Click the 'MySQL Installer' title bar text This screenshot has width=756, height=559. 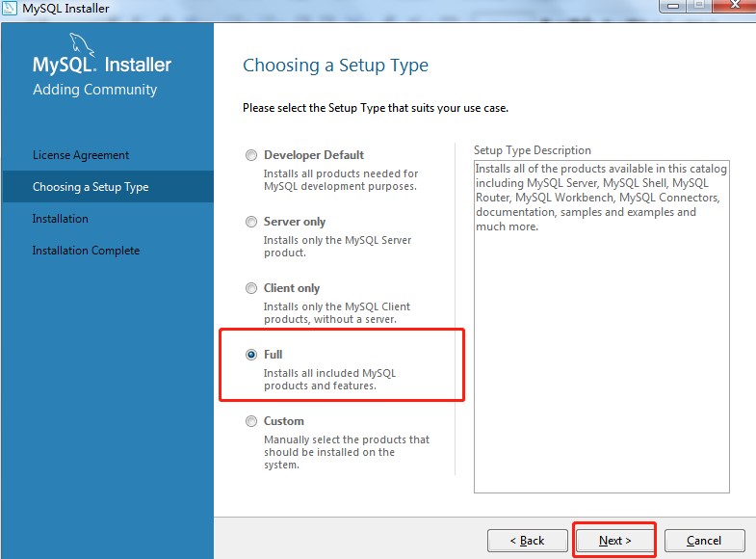[65, 9]
